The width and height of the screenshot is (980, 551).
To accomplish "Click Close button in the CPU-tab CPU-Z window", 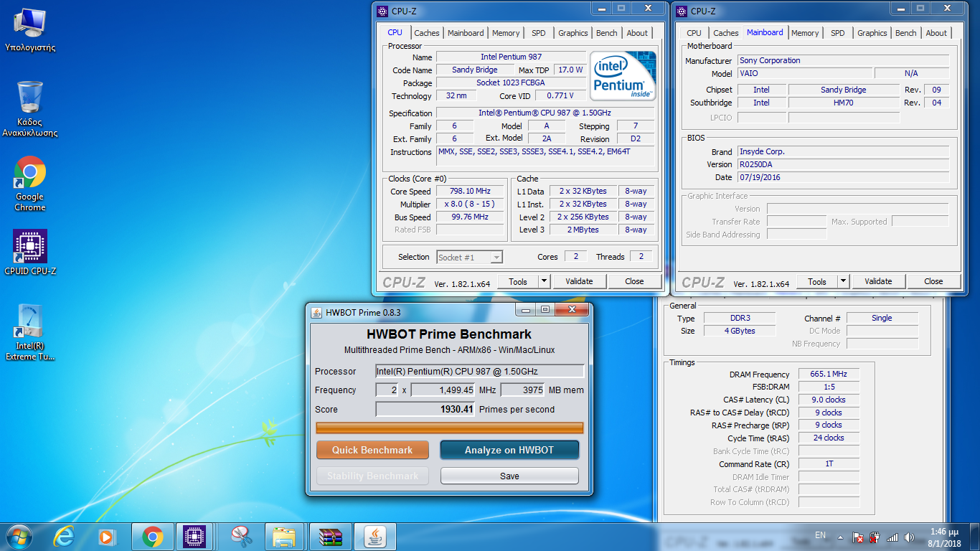I will click(x=634, y=281).
